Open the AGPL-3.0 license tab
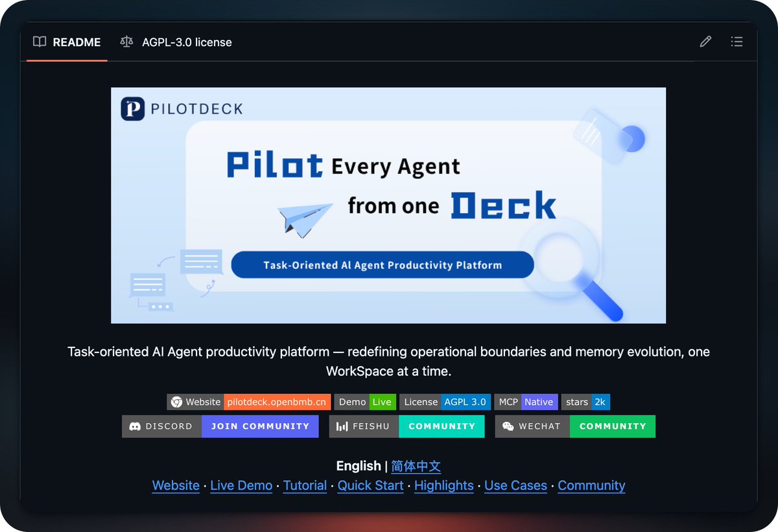The width and height of the screenshot is (778, 532). pos(176,42)
